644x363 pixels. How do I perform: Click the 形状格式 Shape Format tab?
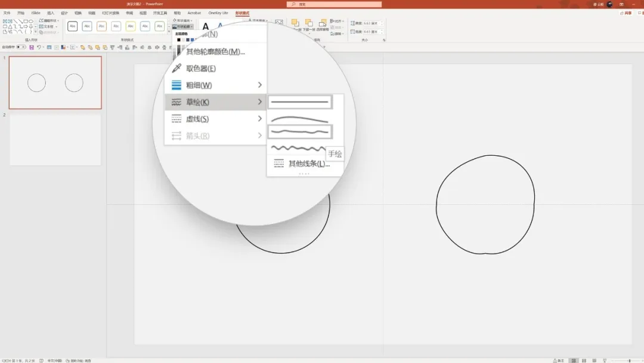pyautogui.click(x=242, y=13)
